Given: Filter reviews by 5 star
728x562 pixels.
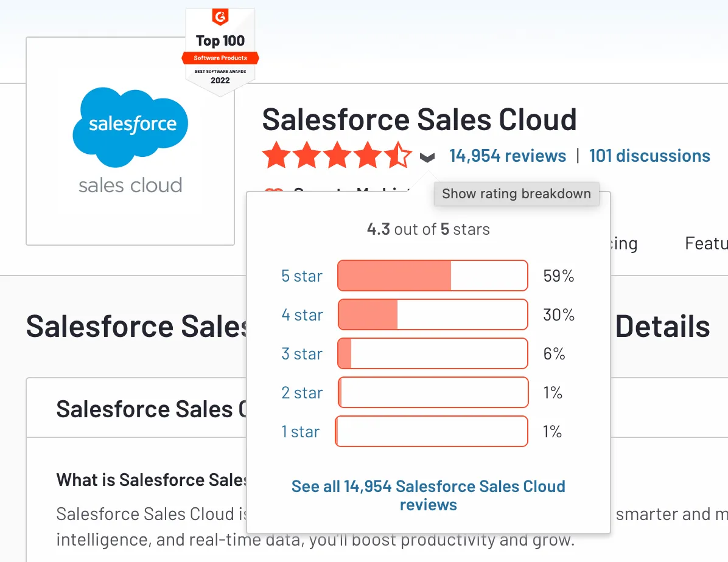Looking at the screenshot, I should [x=302, y=276].
